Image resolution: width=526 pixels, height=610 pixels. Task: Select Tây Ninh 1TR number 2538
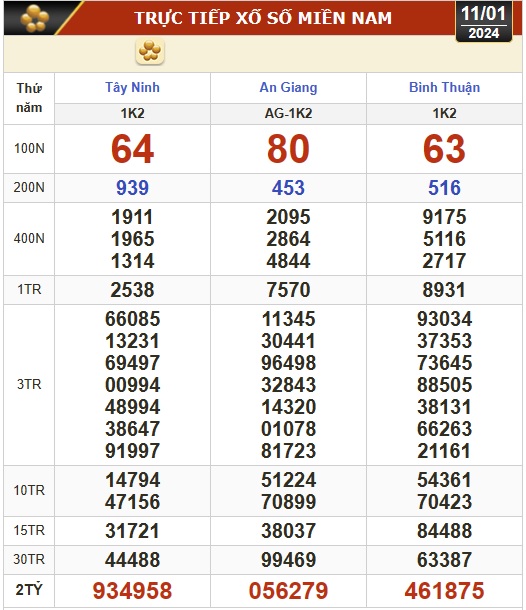[132, 290]
